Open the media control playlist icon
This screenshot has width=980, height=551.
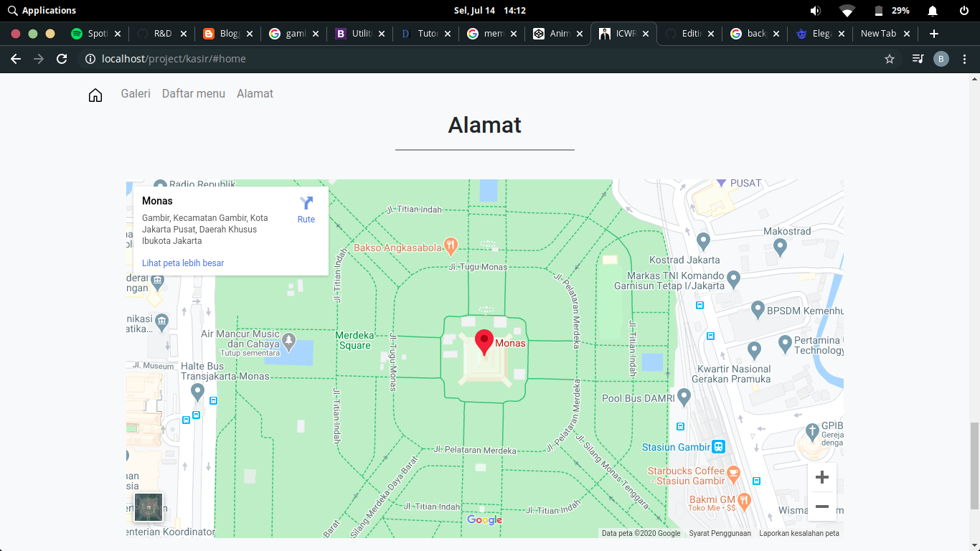coord(918,59)
